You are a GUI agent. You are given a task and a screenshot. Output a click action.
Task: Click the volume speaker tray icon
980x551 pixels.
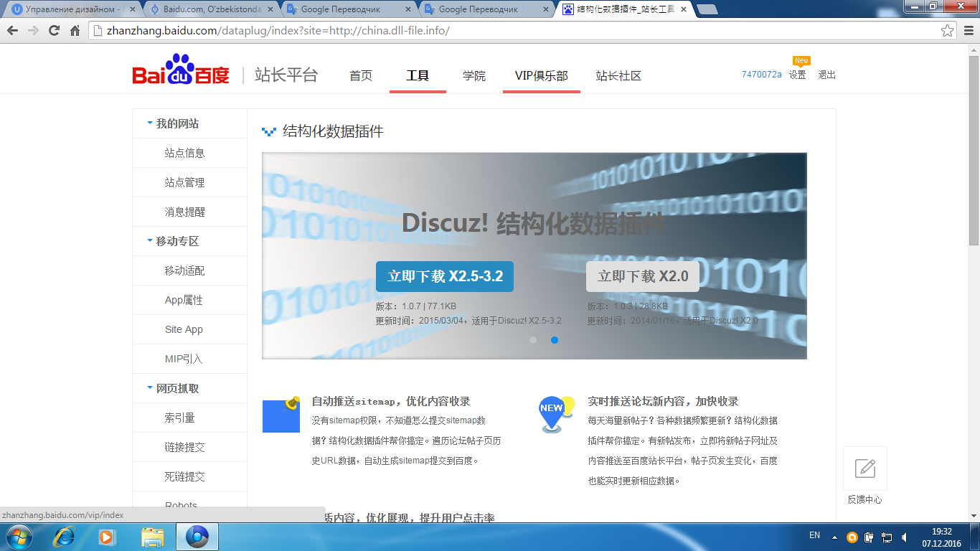click(x=905, y=537)
